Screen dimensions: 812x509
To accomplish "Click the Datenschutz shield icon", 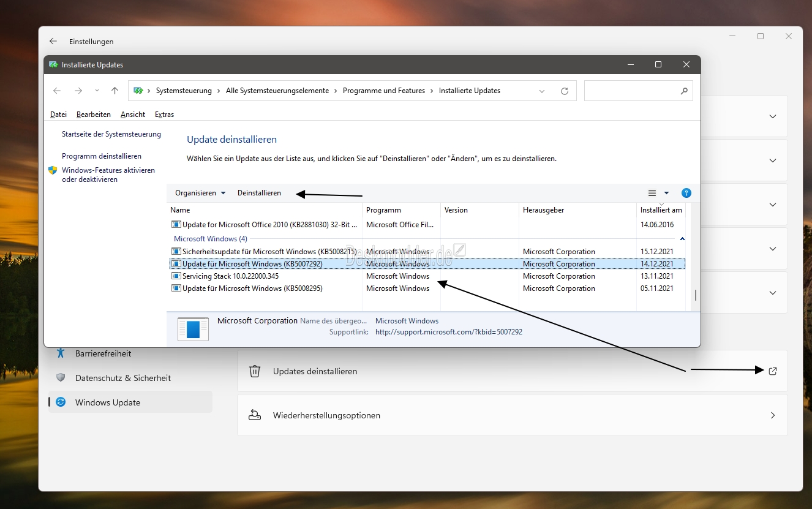I will [61, 377].
